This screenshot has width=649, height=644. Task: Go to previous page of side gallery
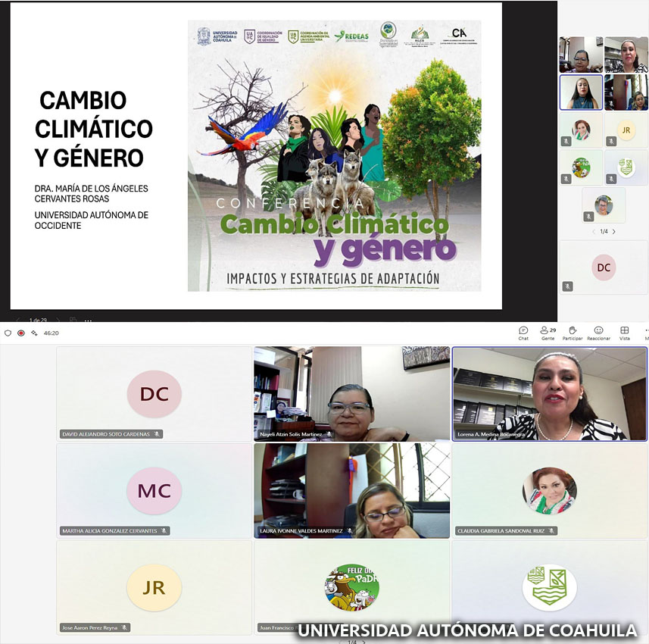(x=593, y=231)
